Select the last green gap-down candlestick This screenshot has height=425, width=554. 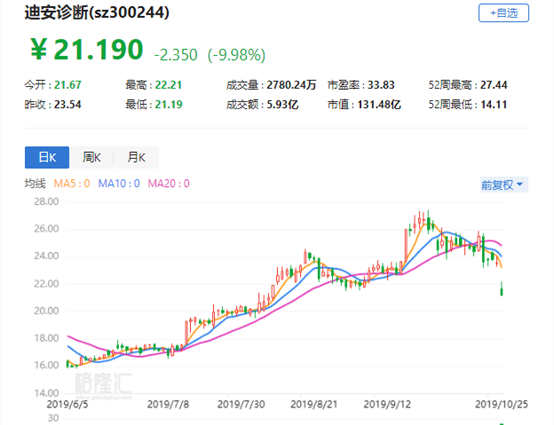pyautogui.click(x=502, y=289)
